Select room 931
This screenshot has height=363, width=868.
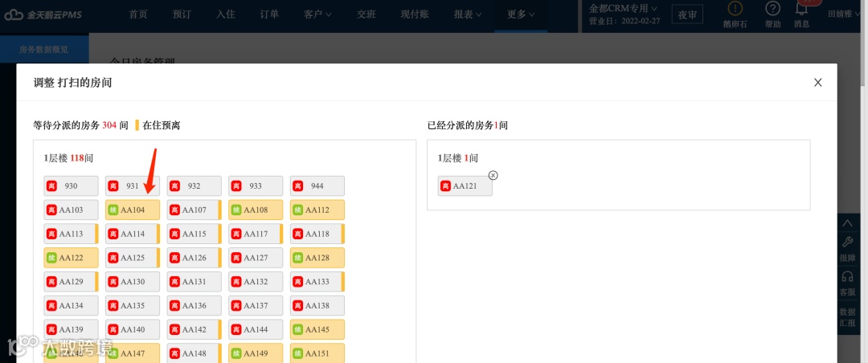click(133, 186)
